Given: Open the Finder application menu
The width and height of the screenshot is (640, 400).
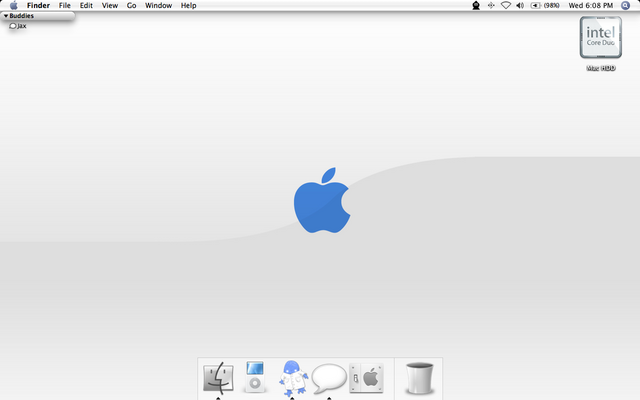Looking at the screenshot, I should click(38, 5).
